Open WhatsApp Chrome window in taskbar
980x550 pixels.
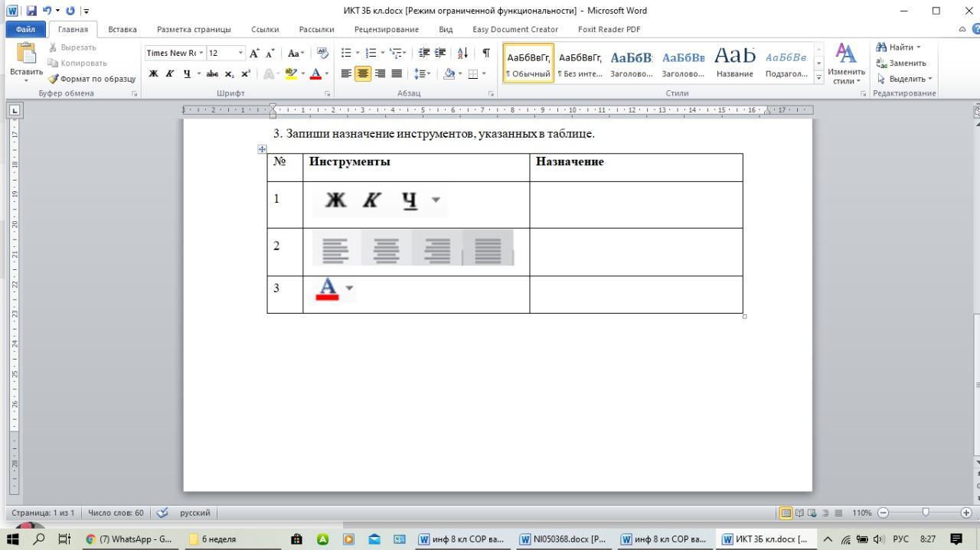click(129, 539)
